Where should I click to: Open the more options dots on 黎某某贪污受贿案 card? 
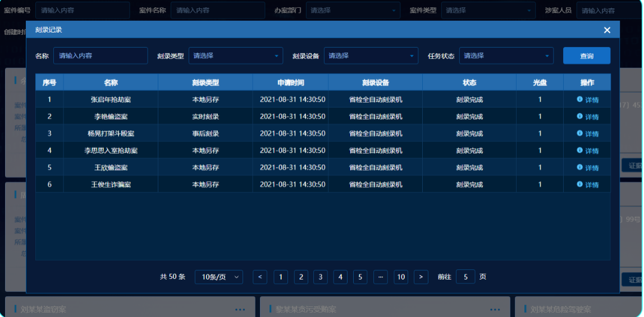(x=495, y=309)
